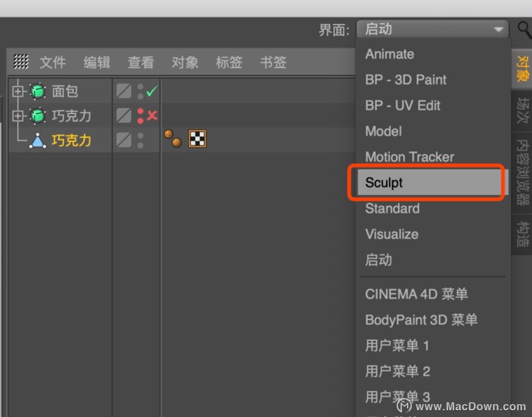Click the layer swatch of 面包

124,91
